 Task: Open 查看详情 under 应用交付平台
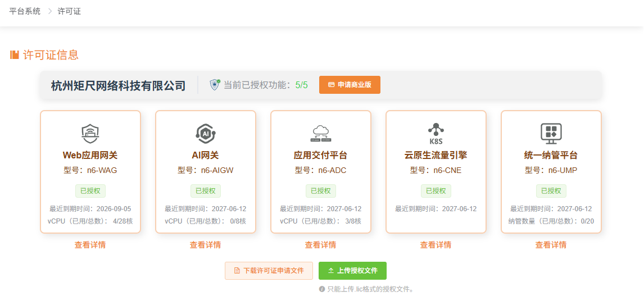click(320, 245)
